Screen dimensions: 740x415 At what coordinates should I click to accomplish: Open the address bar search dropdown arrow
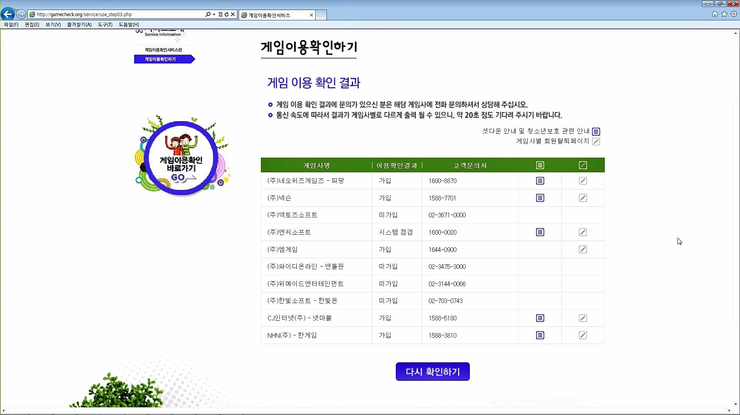click(214, 15)
